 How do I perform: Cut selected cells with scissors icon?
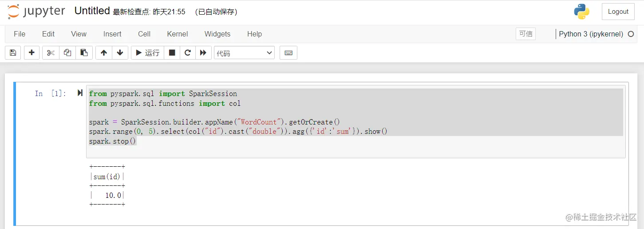point(51,53)
